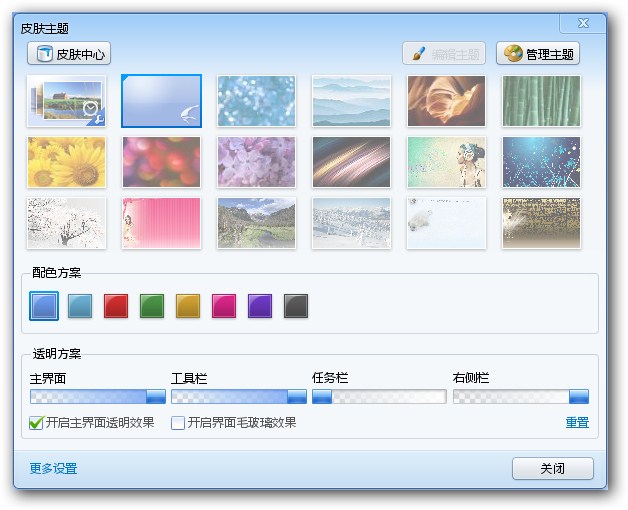Pick the green color scheme swatch

(x=152, y=306)
